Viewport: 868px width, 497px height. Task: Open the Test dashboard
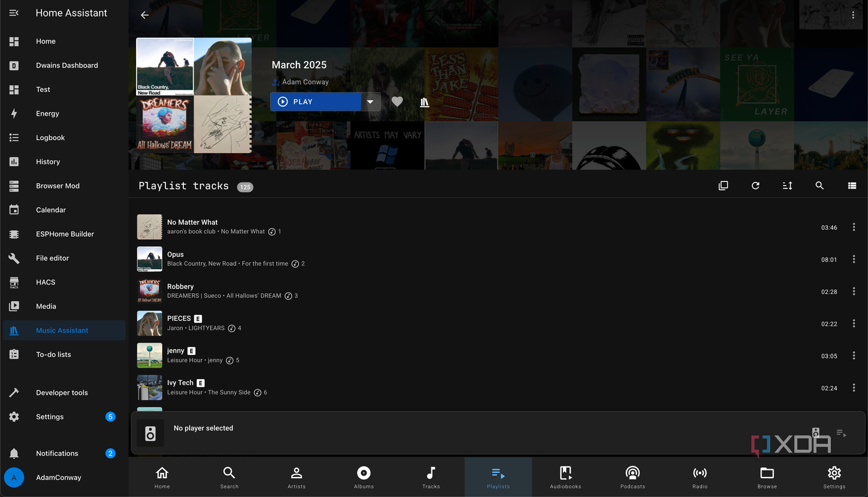(x=64, y=90)
